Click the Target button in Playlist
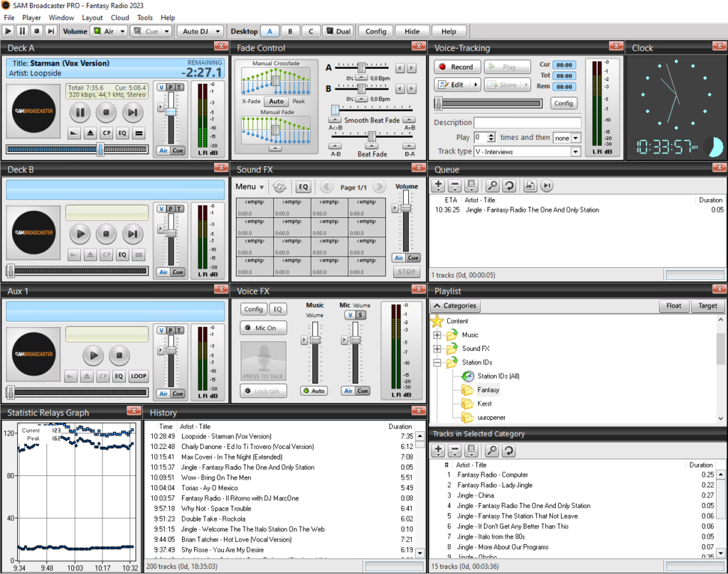Screen dimensions: 728x574 tap(707, 305)
